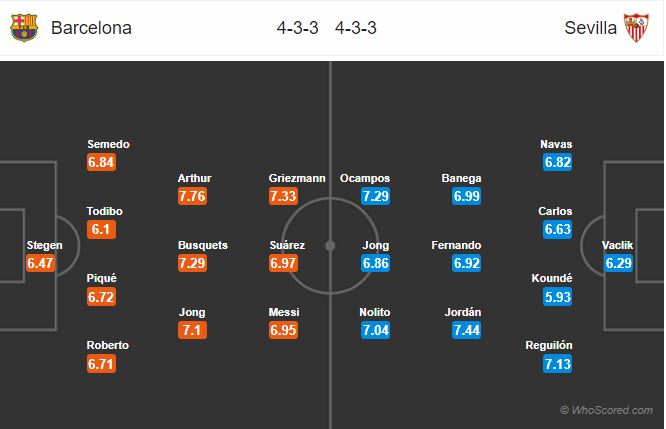Click Nolito's 7.04 rating badge
The height and width of the screenshot is (429, 666).
tap(376, 330)
